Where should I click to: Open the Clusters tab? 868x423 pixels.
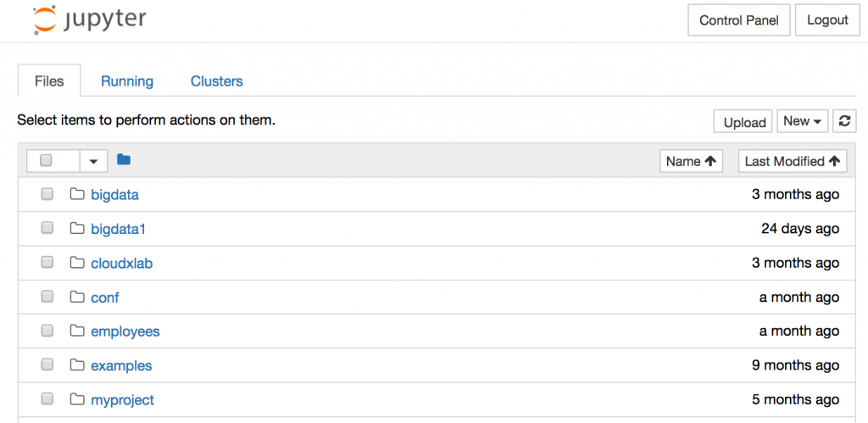216,81
